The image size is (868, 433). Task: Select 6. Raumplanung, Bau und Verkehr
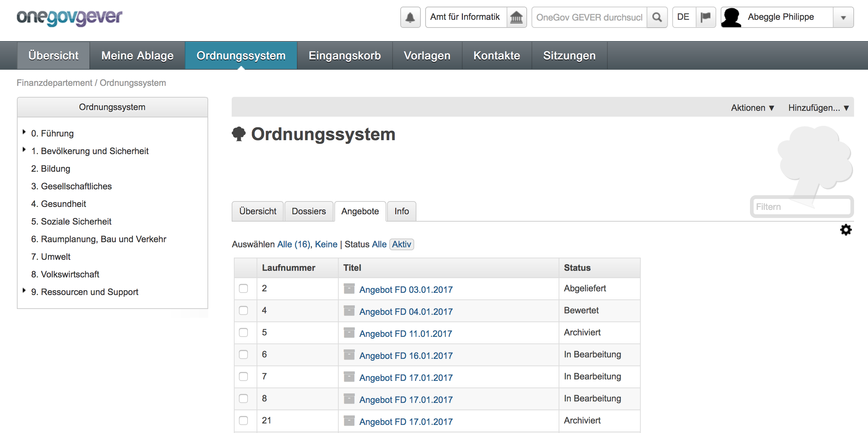coord(99,239)
